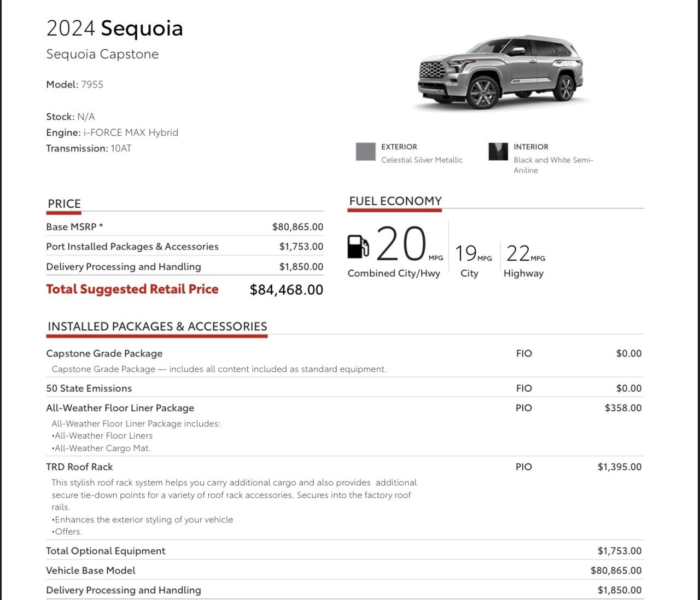Viewport: 700px width, 600px height.
Task: Select the Celestial Silver Metallic exterior swatch
Action: [x=365, y=152]
